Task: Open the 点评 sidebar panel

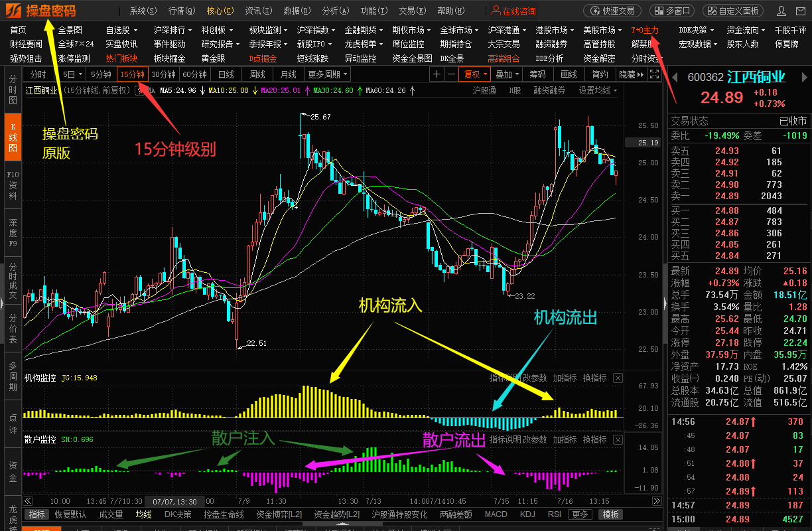Action: [x=13, y=425]
